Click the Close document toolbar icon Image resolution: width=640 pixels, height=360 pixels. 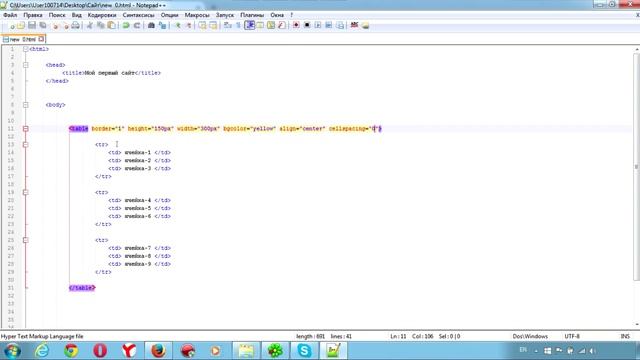(x=56, y=26)
